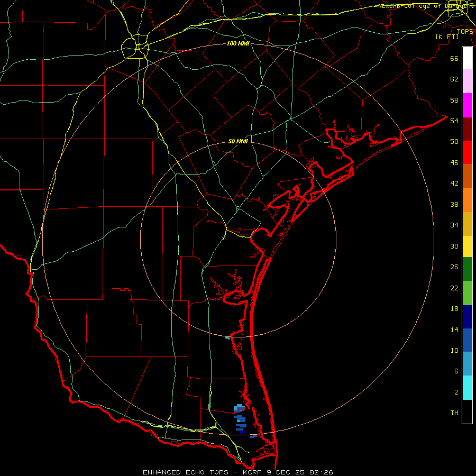Click the legend value "18"
The width and height of the screenshot is (476, 476).
tap(454, 309)
